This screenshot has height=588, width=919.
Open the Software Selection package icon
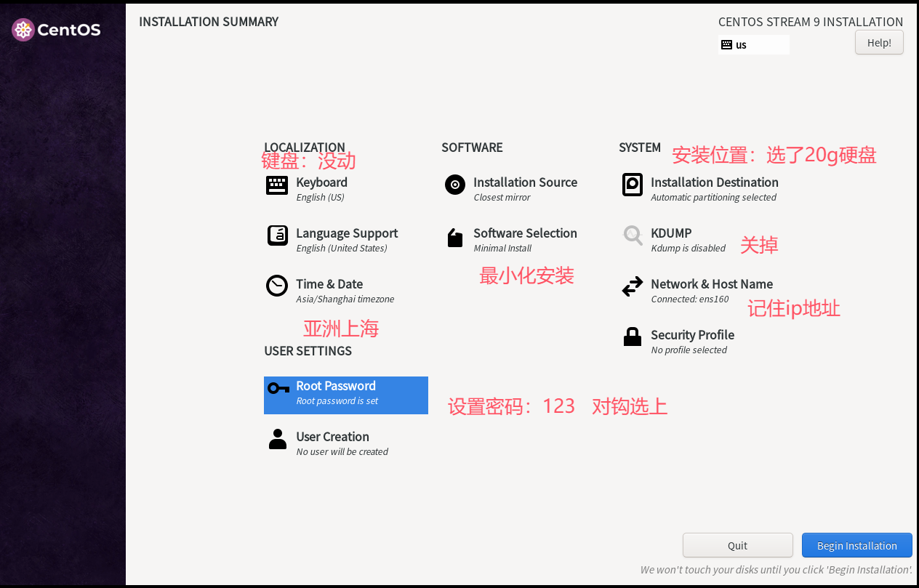[x=455, y=238]
